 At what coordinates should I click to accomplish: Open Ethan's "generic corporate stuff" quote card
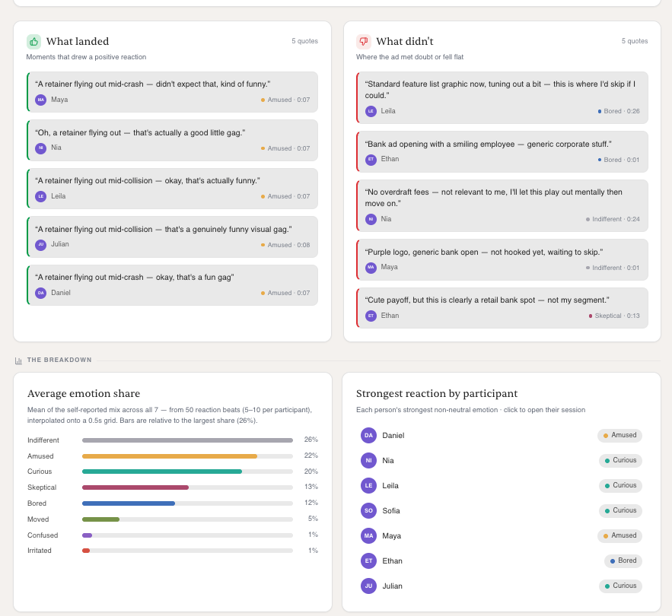(502, 151)
